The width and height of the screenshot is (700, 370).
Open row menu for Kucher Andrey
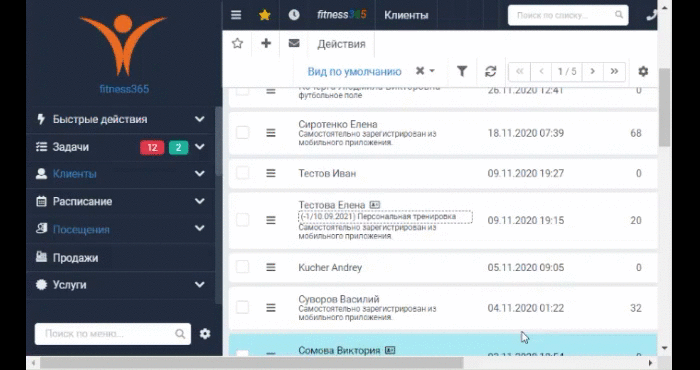click(x=271, y=267)
